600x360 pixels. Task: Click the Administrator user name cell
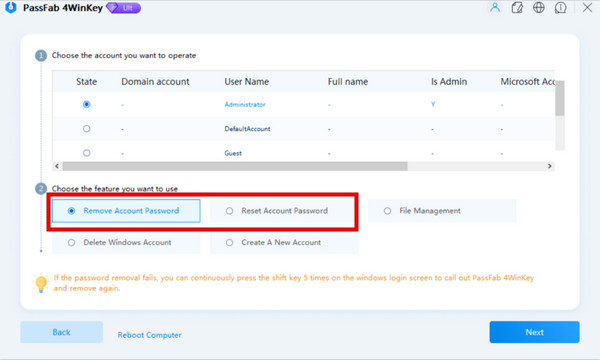pyautogui.click(x=245, y=104)
